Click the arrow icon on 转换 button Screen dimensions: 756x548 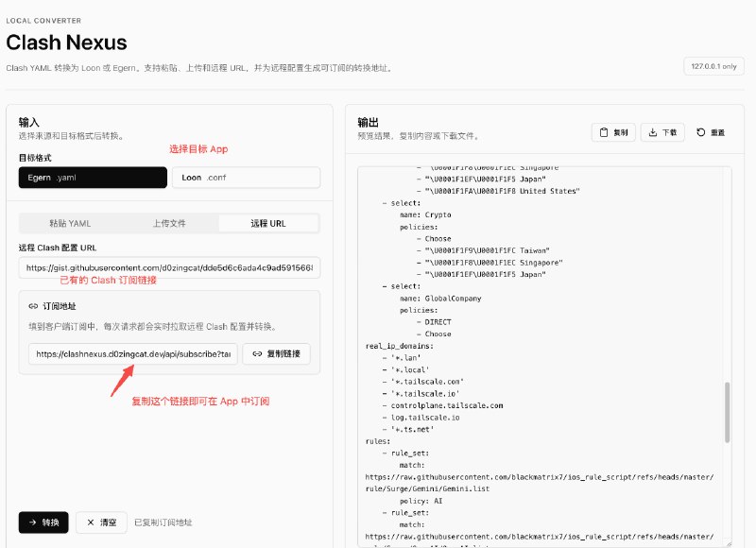[x=32, y=522]
